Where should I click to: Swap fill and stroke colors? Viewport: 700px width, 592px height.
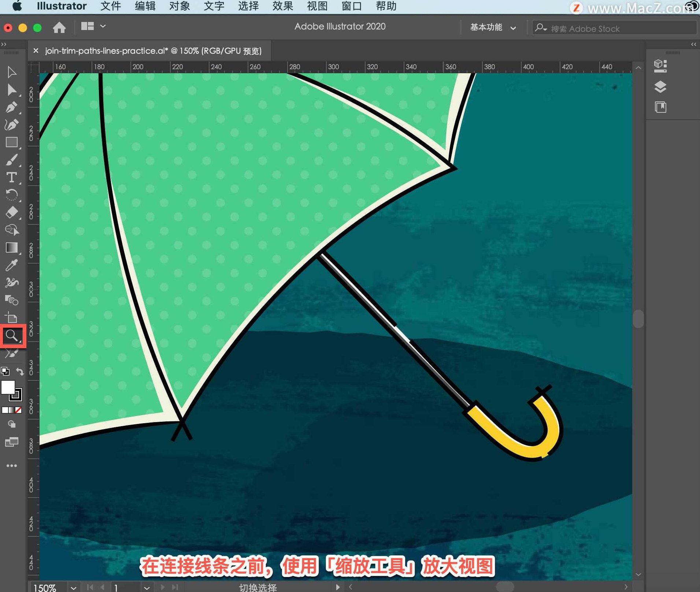coord(20,372)
